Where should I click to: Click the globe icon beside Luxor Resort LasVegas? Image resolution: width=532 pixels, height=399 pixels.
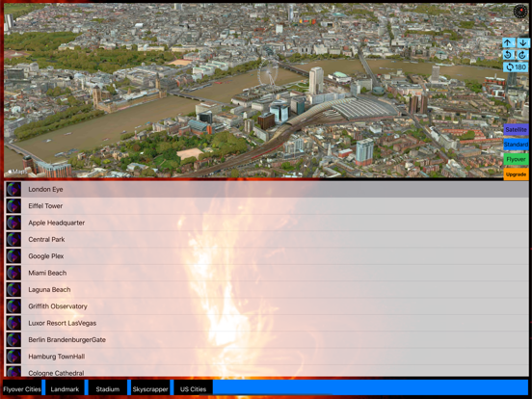[x=13, y=323]
